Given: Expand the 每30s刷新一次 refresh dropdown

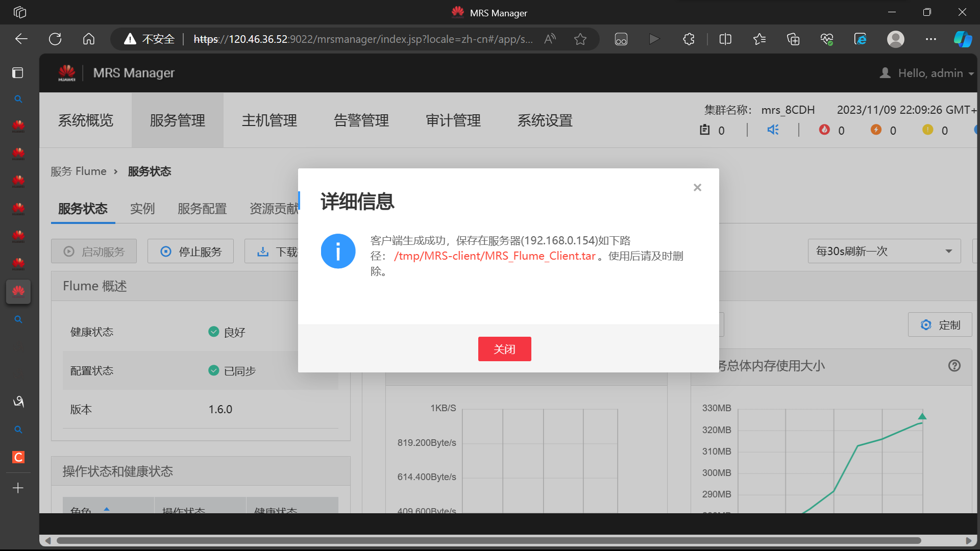Looking at the screenshot, I should pos(884,251).
